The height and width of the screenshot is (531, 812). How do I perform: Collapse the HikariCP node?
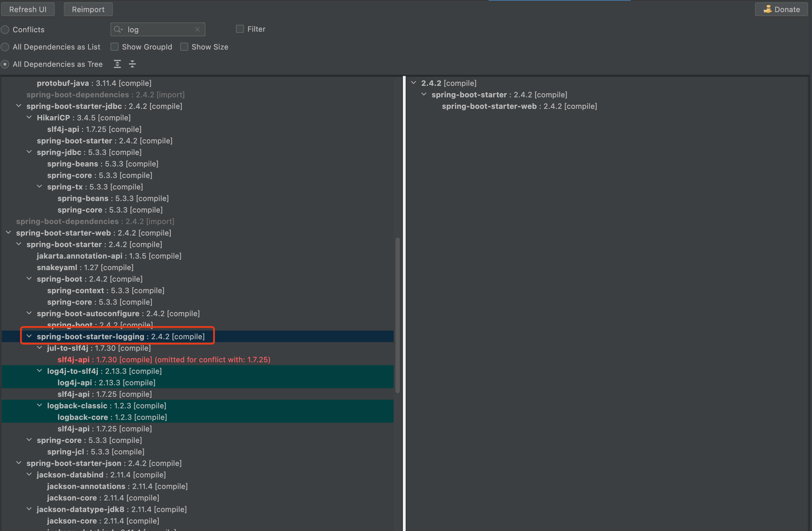29,117
